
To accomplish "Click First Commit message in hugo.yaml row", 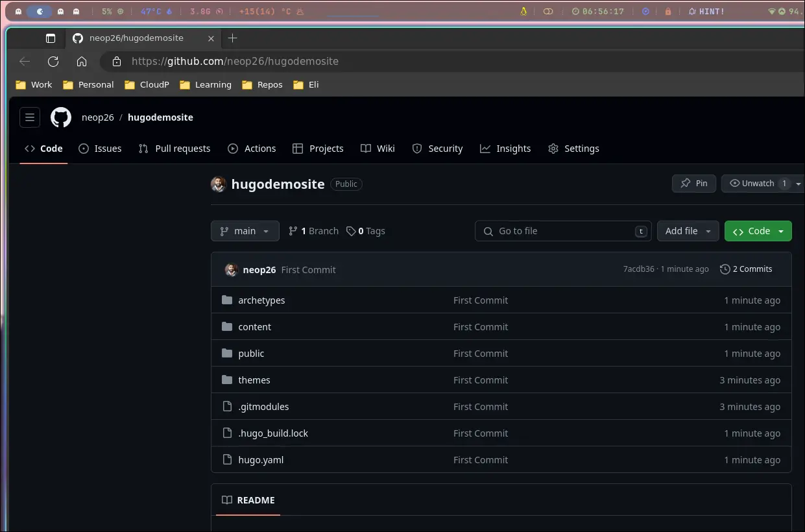I will (x=481, y=460).
